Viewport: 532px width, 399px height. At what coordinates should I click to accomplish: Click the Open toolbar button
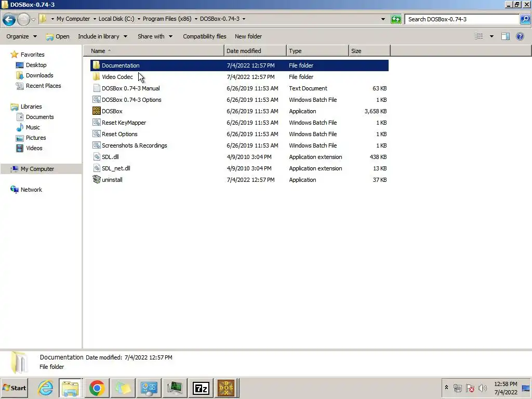coord(58,36)
